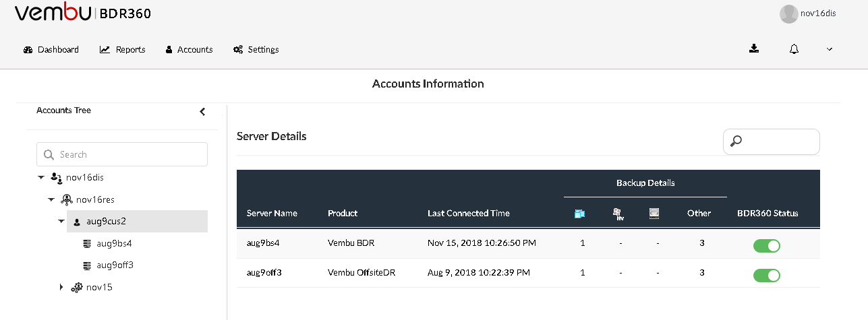
Task: Collapse the Accounts Tree panel
Action: (202, 112)
